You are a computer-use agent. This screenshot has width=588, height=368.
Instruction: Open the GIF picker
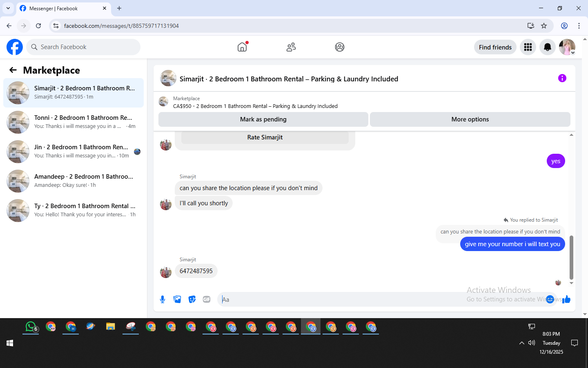click(x=207, y=299)
